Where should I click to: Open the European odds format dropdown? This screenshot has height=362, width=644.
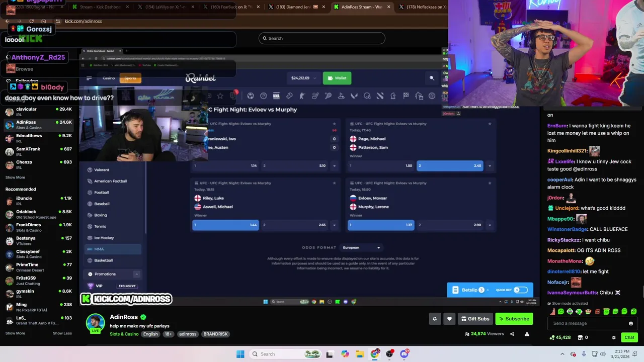coord(361,247)
